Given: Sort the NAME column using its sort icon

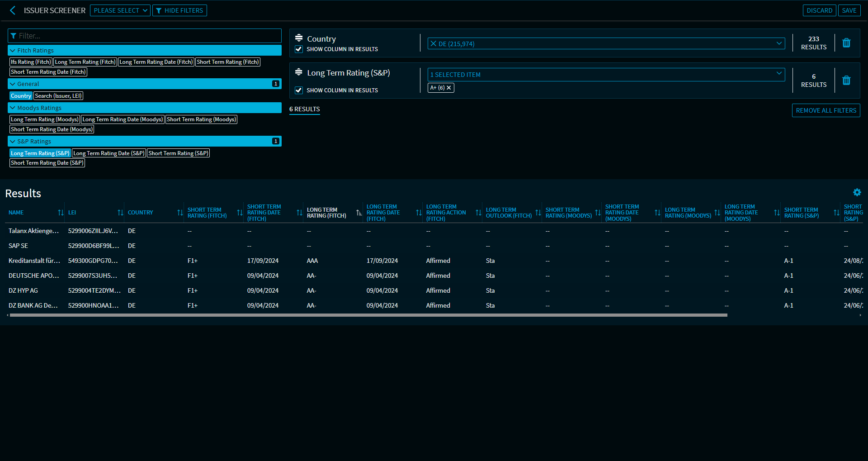Looking at the screenshot, I should (x=60, y=212).
